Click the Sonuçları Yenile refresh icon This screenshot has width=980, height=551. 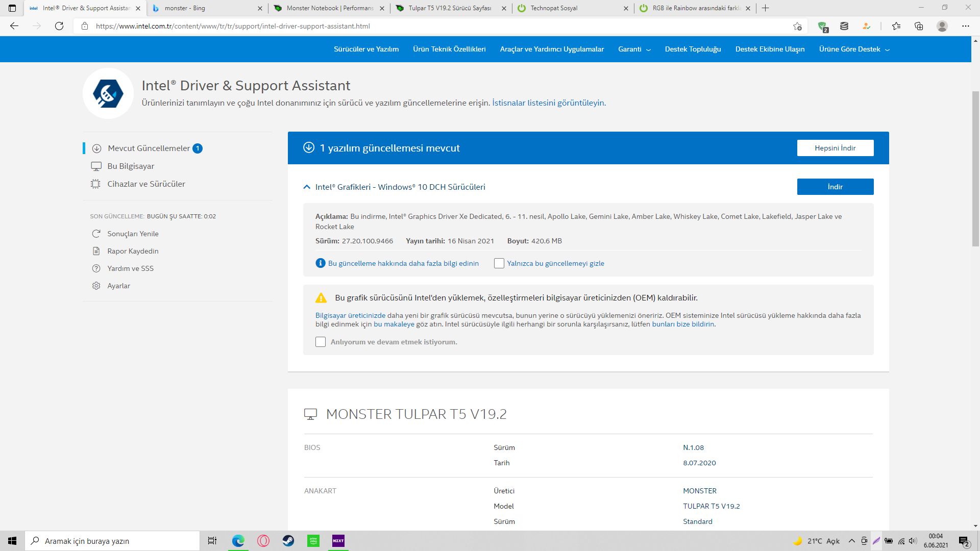click(96, 234)
